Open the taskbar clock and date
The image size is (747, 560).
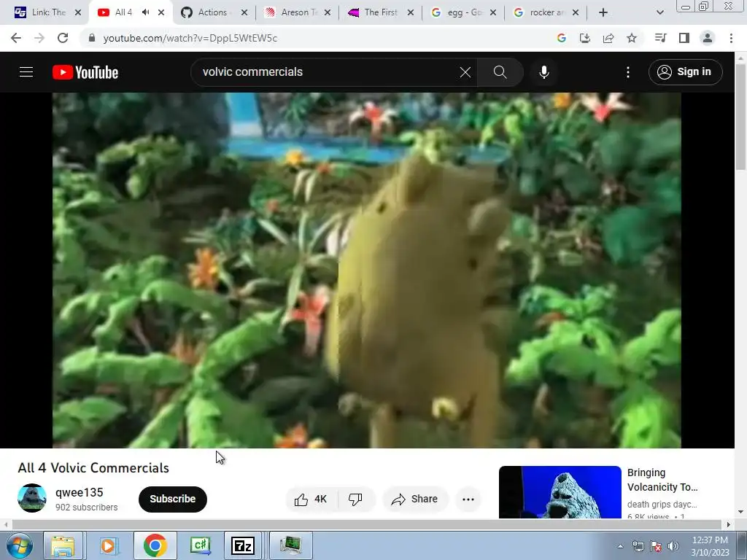point(710,546)
